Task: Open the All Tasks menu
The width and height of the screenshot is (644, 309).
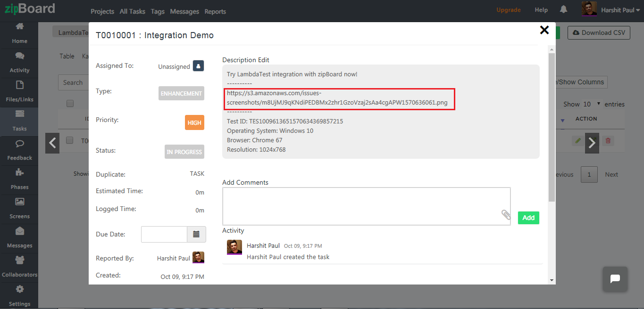Action: pyautogui.click(x=132, y=11)
